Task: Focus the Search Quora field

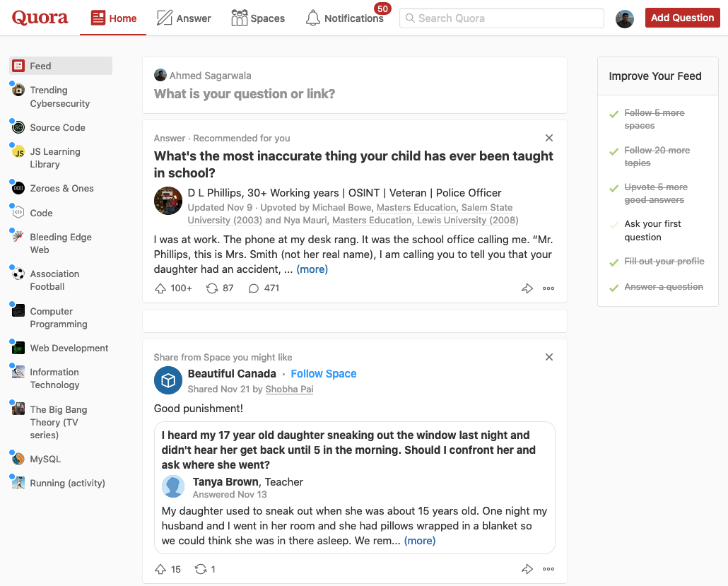Action: coord(501,18)
